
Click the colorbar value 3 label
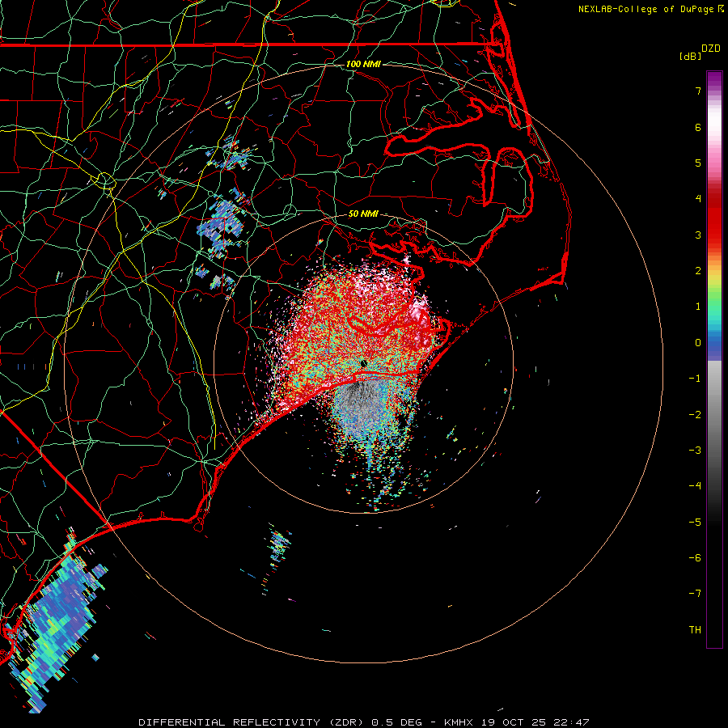pos(698,235)
